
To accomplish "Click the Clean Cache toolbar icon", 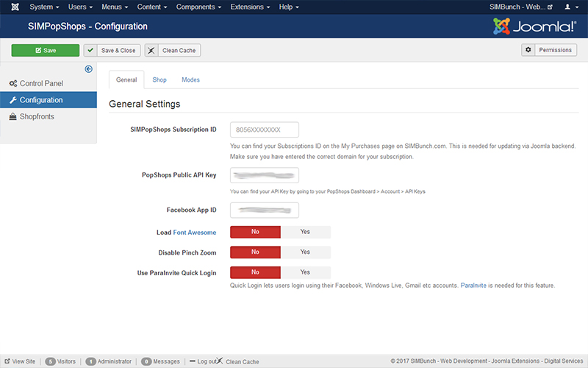I will coord(151,50).
